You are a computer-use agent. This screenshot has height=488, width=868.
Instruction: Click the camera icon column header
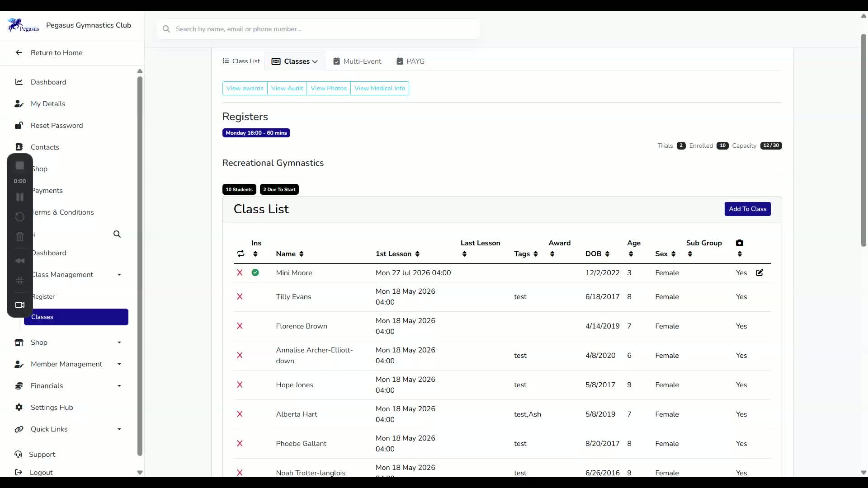[740, 243]
